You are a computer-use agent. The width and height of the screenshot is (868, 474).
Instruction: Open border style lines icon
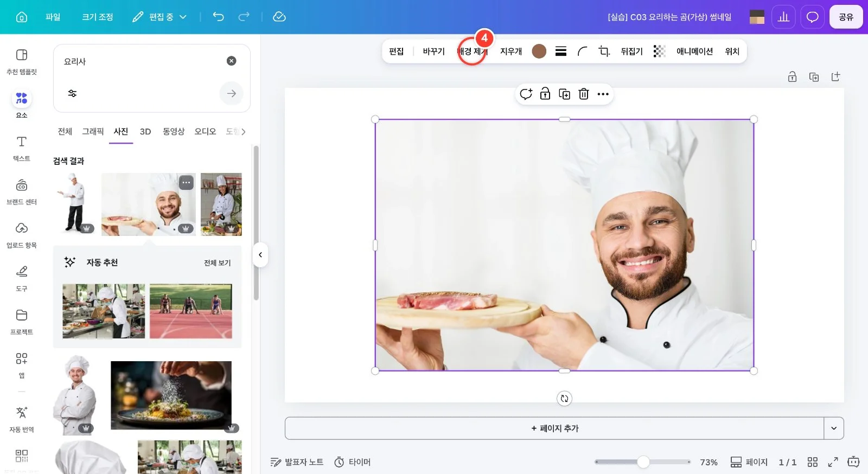coord(561,51)
